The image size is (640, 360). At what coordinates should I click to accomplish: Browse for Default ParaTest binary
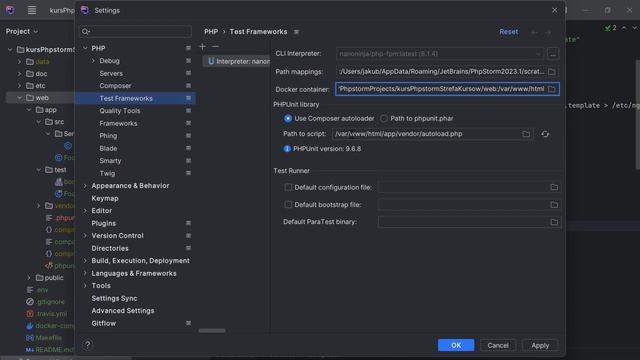coord(554,222)
